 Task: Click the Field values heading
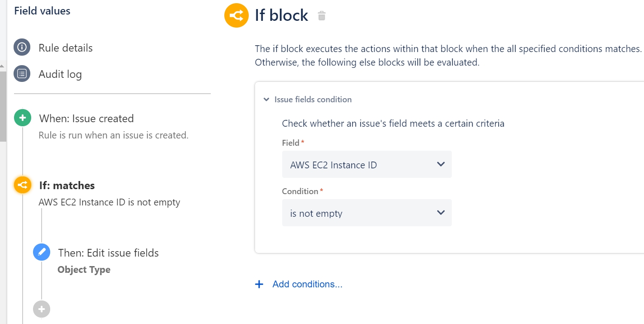(42, 11)
